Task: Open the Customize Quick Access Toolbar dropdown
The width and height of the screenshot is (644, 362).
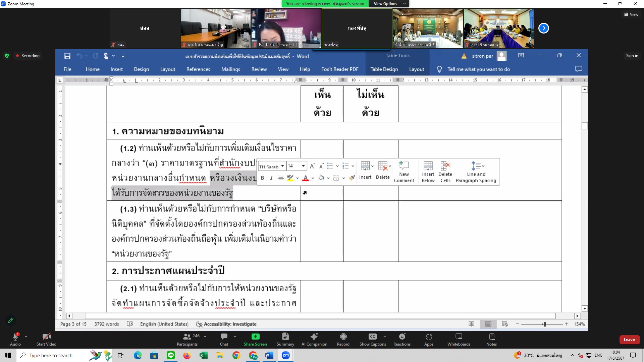Action: (x=123, y=56)
